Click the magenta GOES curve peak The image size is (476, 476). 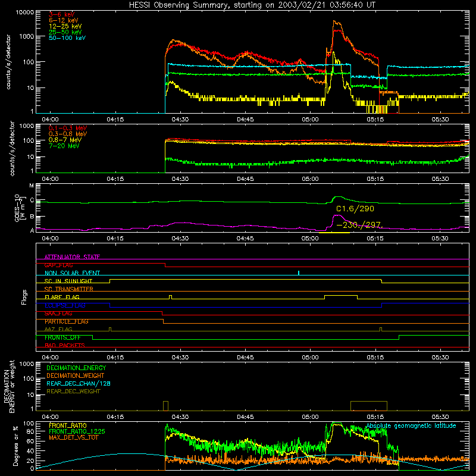(x=337, y=215)
